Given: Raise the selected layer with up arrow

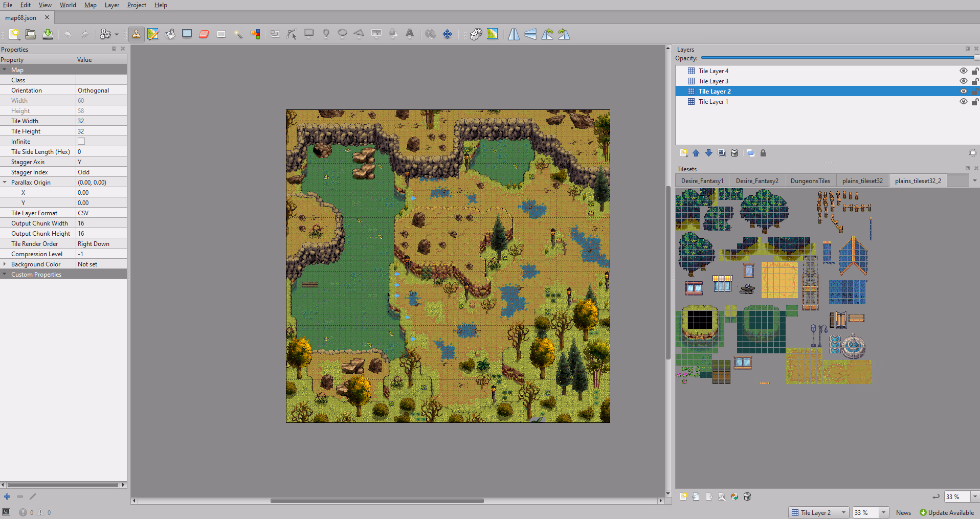Looking at the screenshot, I should (x=696, y=153).
